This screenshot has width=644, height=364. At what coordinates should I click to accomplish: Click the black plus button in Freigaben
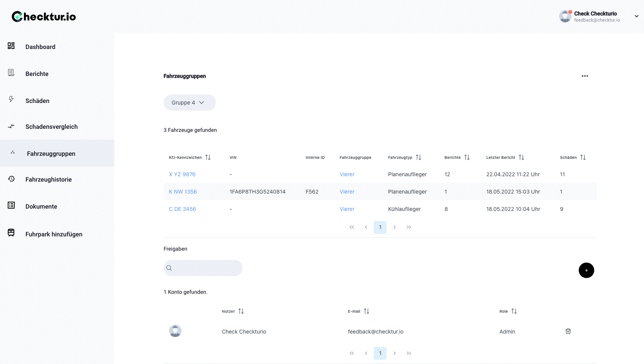click(586, 270)
